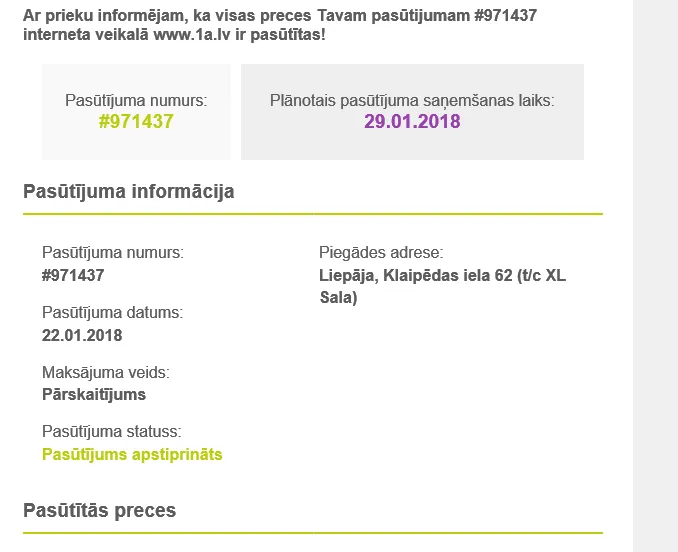The height and width of the screenshot is (552, 678).
Task: Click the grey order number box label
Action: click(x=136, y=100)
